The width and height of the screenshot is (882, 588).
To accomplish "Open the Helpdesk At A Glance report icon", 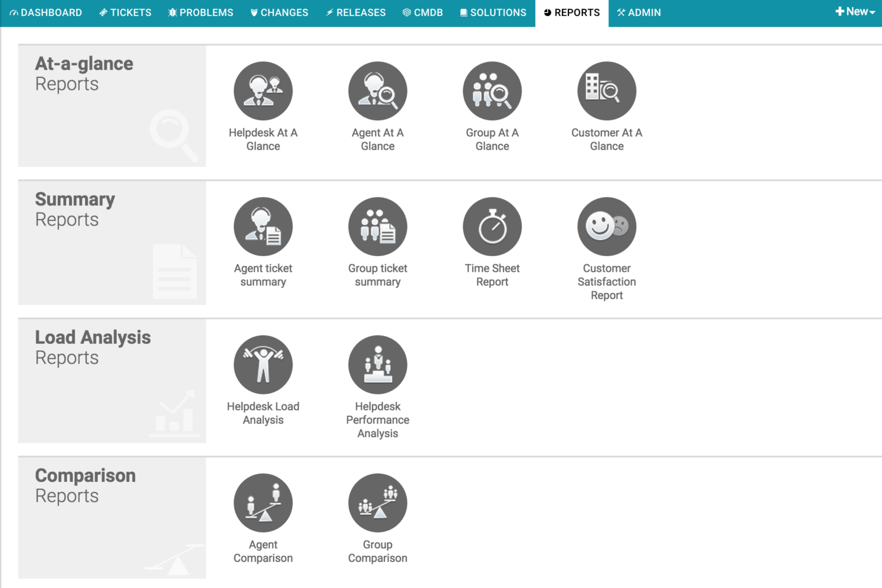I will (263, 91).
